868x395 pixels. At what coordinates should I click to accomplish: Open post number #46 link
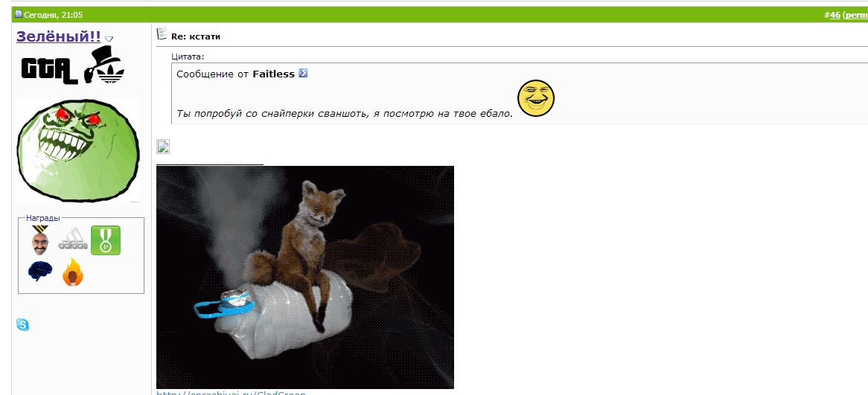pyautogui.click(x=832, y=15)
